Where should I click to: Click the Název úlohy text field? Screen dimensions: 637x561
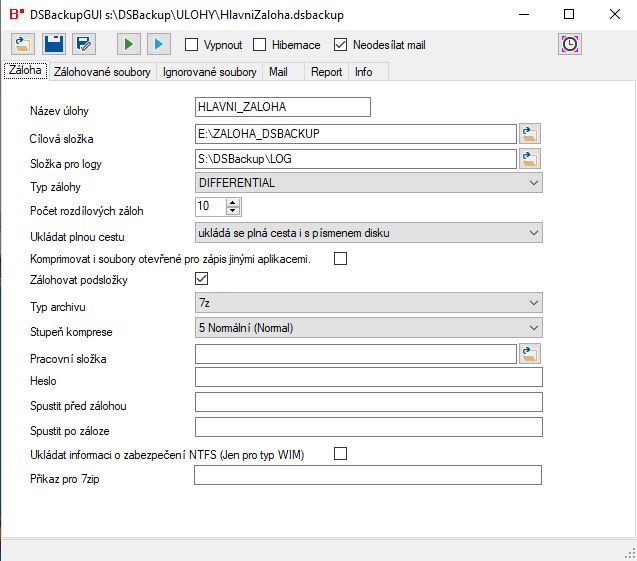pos(283,107)
